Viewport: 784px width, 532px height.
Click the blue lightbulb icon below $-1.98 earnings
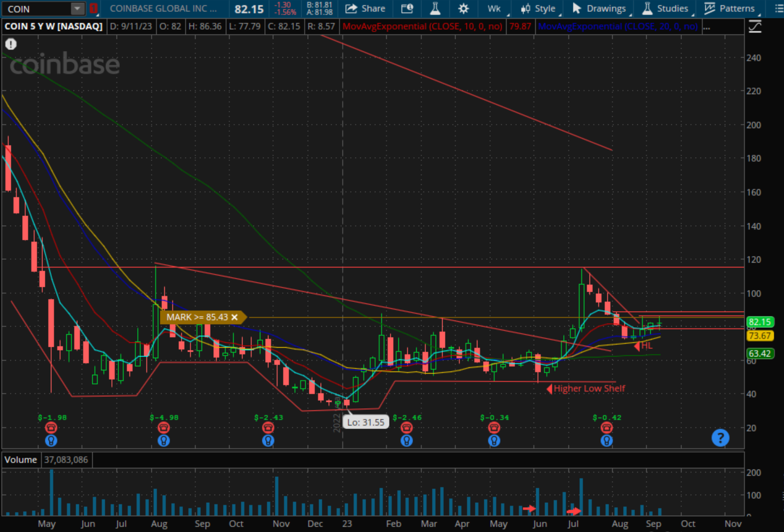(x=51, y=441)
